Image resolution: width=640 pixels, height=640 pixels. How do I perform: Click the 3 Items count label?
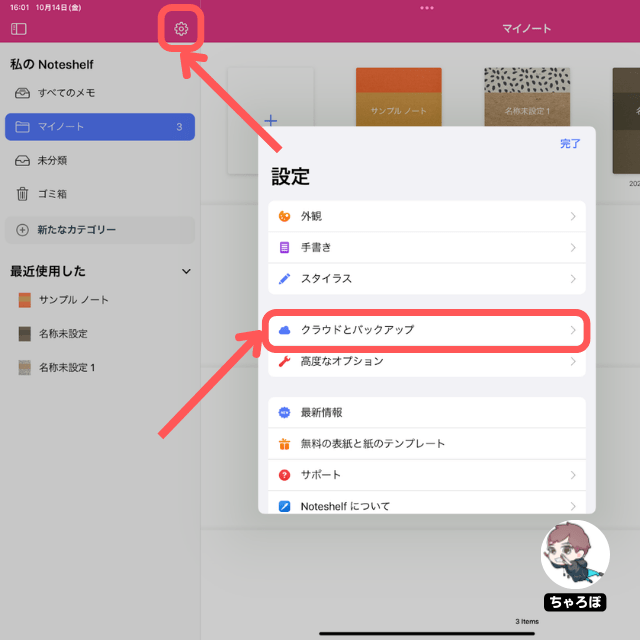tap(527, 621)
